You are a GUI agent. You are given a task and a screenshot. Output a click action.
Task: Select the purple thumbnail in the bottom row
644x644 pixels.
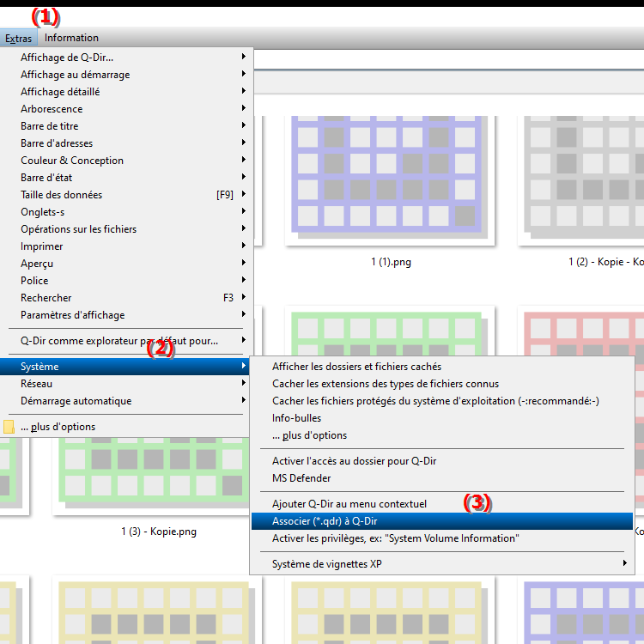click(581, 610)
